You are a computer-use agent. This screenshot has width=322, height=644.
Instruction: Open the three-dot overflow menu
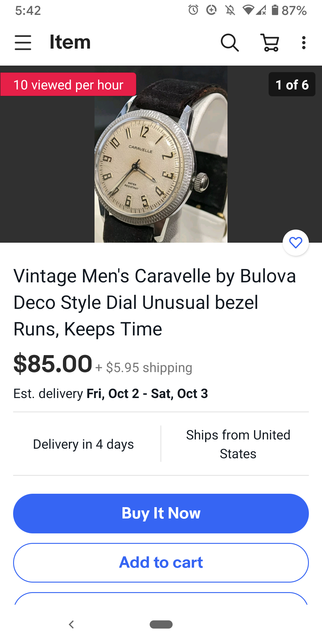304,43
